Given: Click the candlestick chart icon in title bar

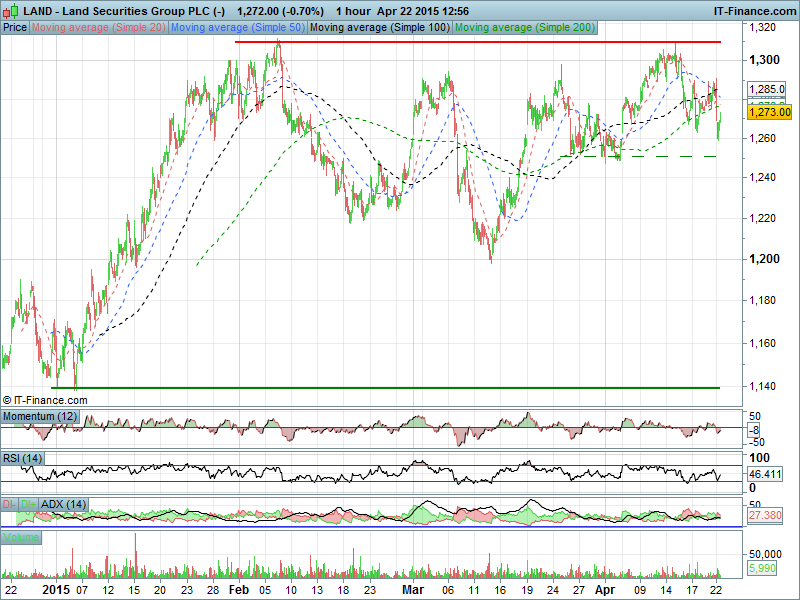Looking at the screenshot, I should coord(9,10).
